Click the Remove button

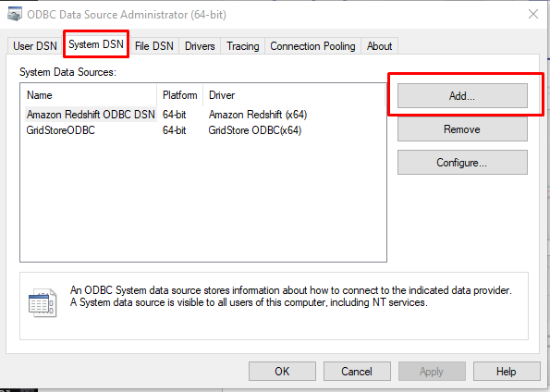pos(462,129)
